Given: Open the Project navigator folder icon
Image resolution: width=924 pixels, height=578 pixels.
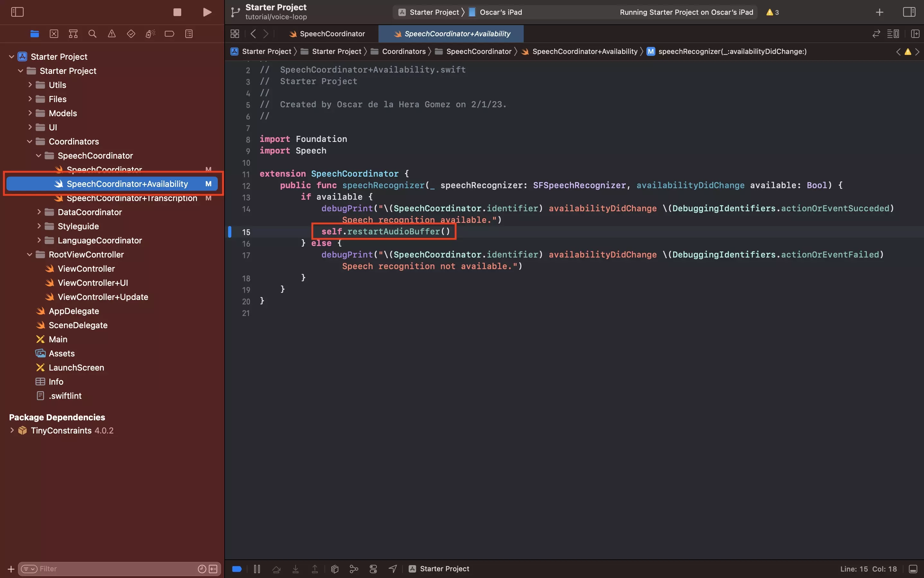Looking at the screenshot, I should [x=34, y=34].
